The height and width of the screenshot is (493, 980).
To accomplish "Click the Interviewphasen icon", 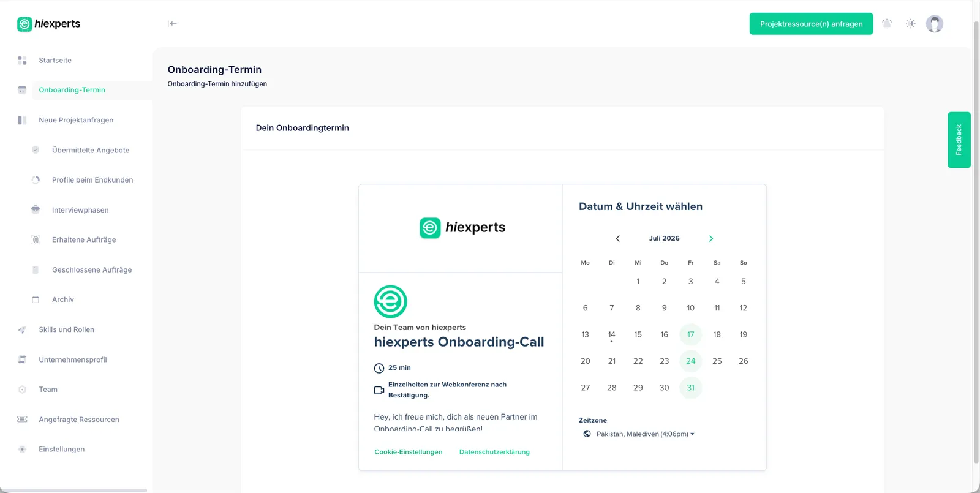I will [36, 209].
